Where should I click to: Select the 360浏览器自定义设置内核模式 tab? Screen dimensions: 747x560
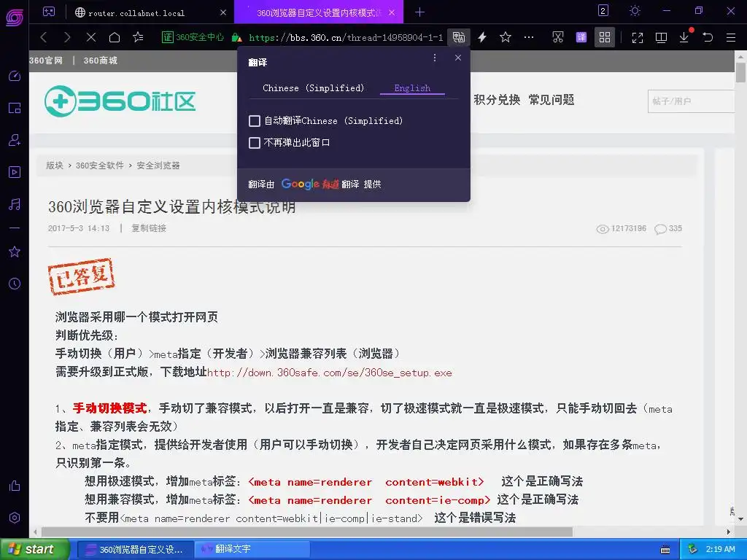[x=319, y=13]
